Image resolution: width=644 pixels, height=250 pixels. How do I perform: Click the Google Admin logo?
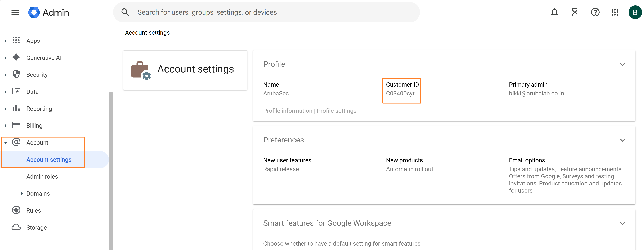pos(48,12)
